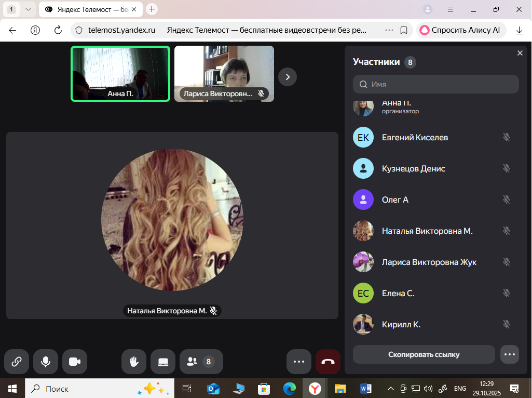Viewport: 532px width, 398px height.
Task: Open a new browser tab
Action: point(152,9)
